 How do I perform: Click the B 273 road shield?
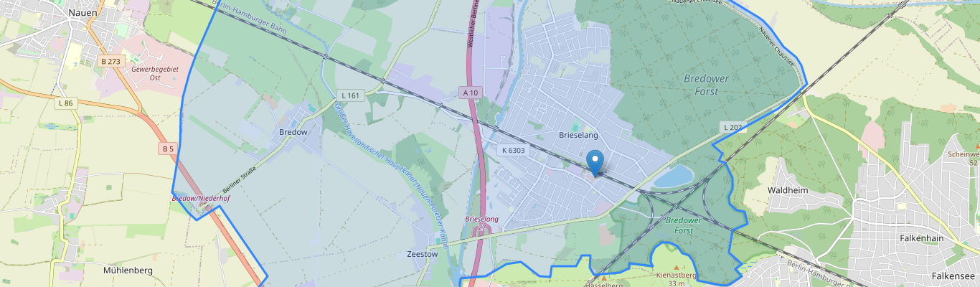tap(111, 62)
